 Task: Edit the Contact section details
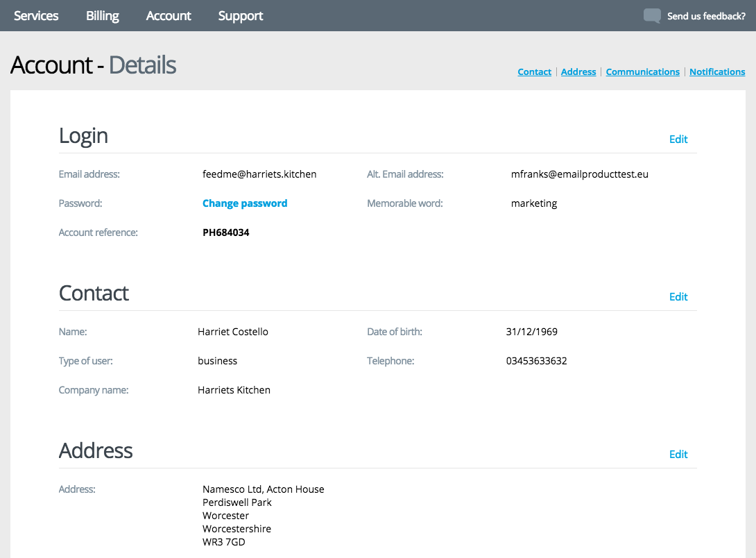pos(678,297)
